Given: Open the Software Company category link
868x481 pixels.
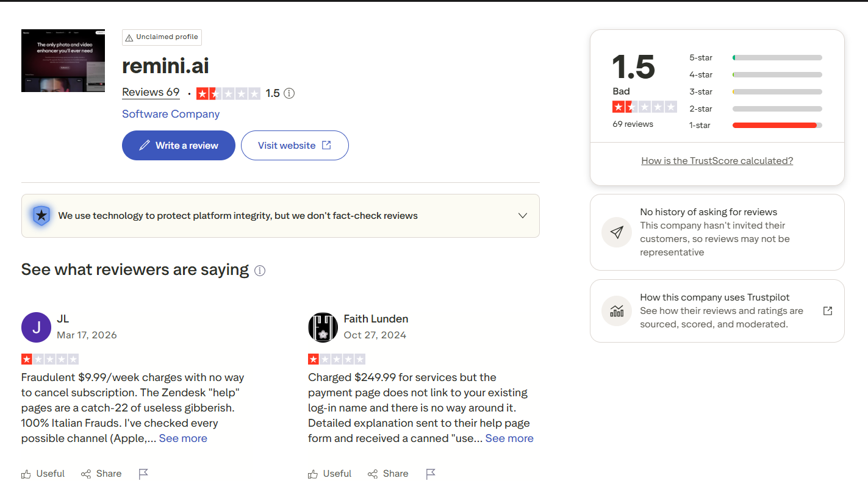Looking at the screenshot, I should tap(171, 114).
